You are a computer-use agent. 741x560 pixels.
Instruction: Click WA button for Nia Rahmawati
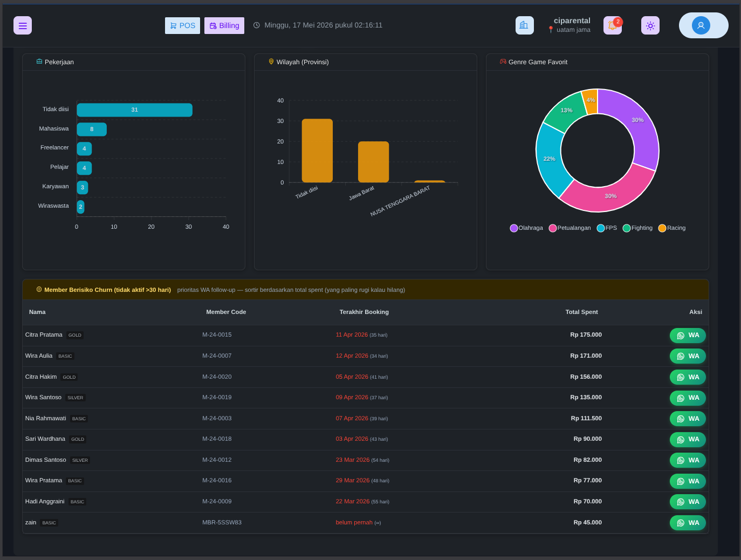point(688,419)
